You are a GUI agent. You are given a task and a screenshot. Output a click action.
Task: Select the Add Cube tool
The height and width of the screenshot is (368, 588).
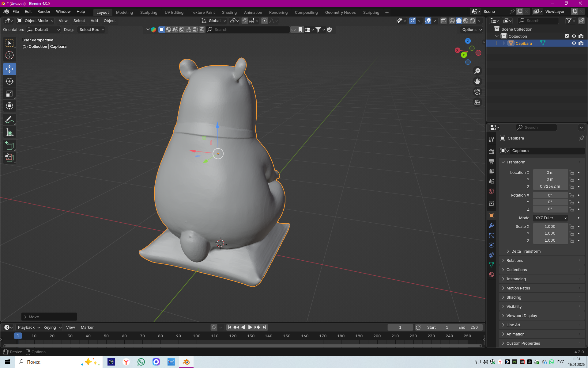coord(9,146)
